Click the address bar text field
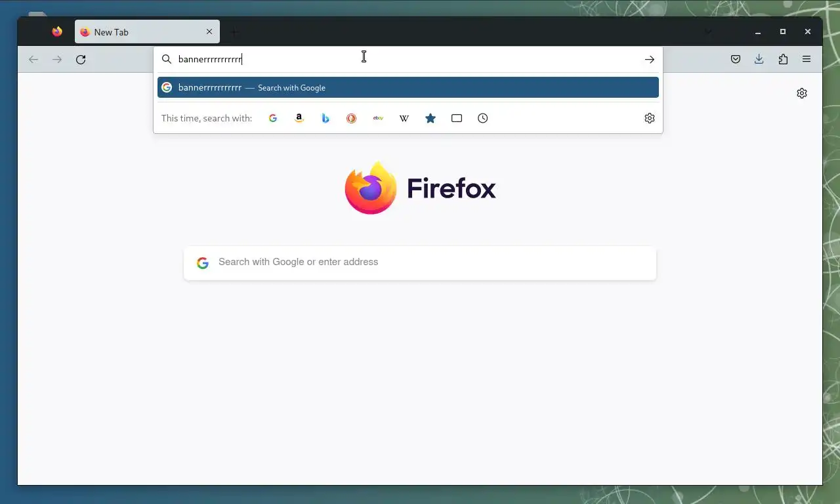 tap(407, 60)
